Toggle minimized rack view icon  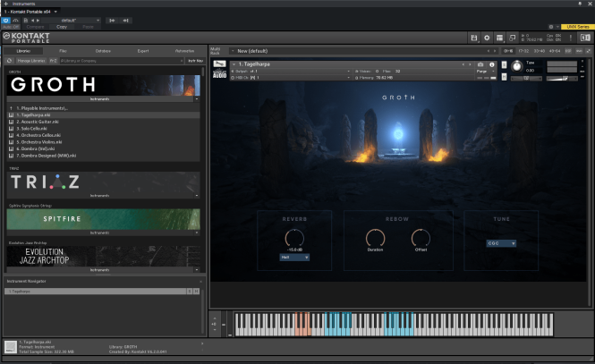coord(513,38)
